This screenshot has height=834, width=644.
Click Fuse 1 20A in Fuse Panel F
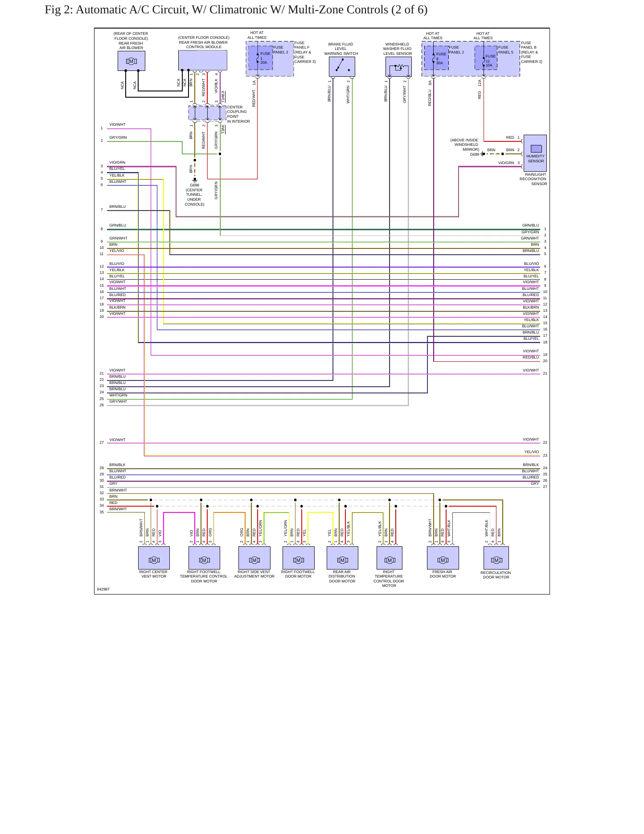pos(261,58)
